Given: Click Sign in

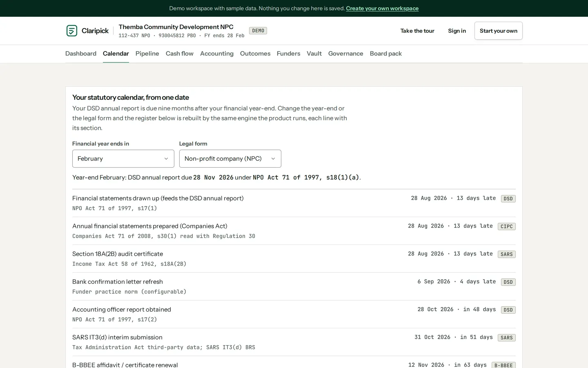Looking at the screenshot, I should coord(457,31).
